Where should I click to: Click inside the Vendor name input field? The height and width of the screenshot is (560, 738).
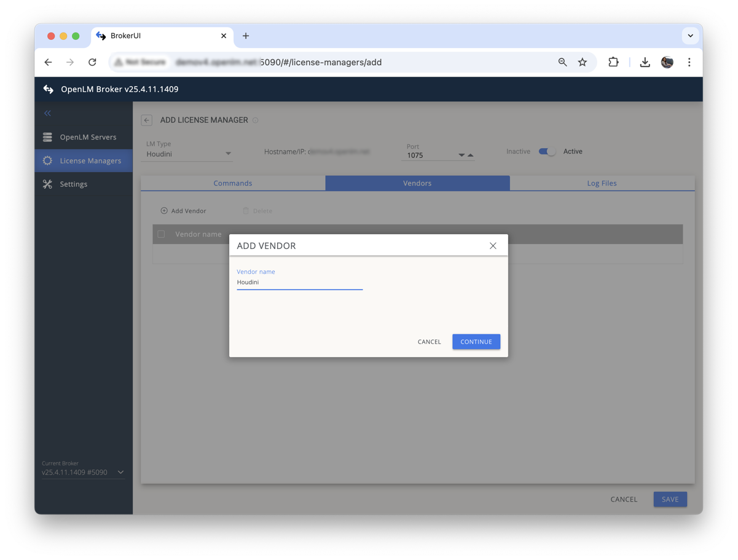click(x=299, y=282)
